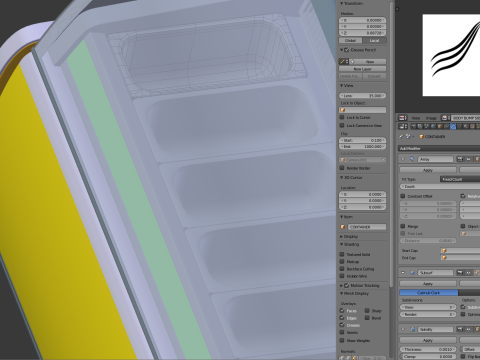Enable the Sharp overlay checkbox

[367, 310]
